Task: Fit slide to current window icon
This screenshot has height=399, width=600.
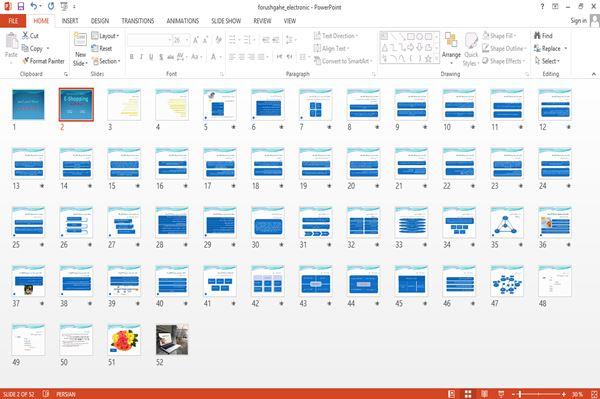Action: (594, 394)
